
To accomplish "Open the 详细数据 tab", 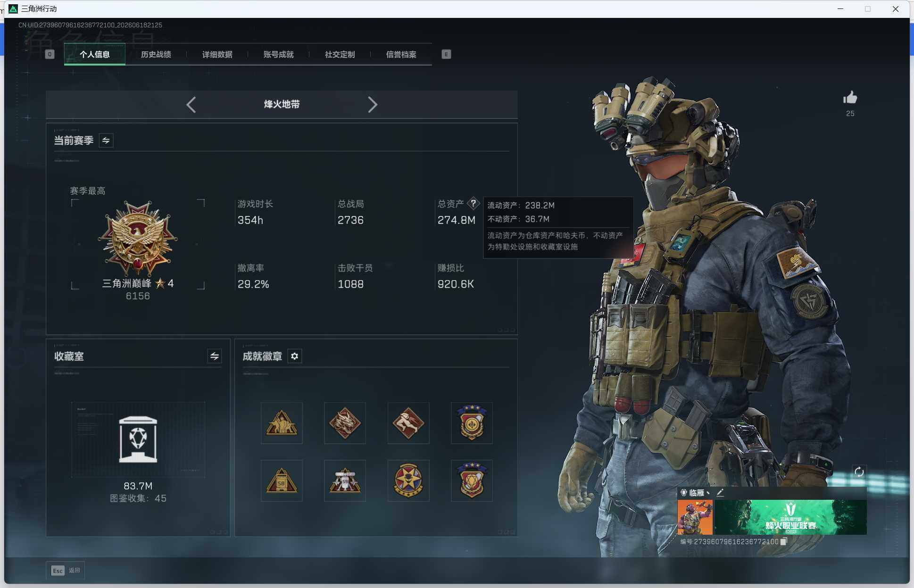I will pyautogui.click(x=217, y=55).
